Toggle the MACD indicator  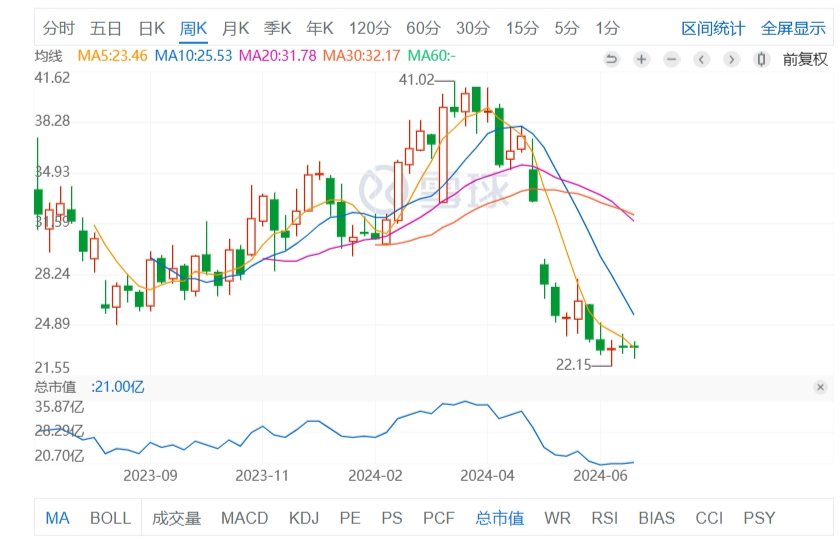[x=244, y=518]
